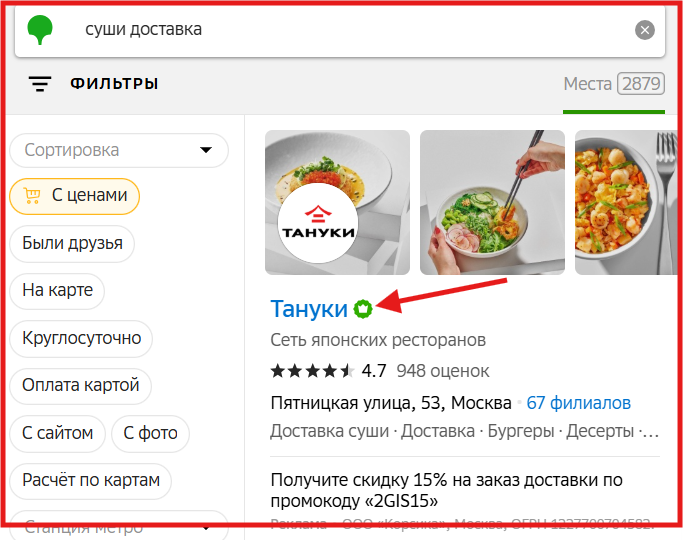The width and height of the screenshot is (684, 540).
Task: Enable the Круглосуточно filter
Action: [x=81, y=338]
